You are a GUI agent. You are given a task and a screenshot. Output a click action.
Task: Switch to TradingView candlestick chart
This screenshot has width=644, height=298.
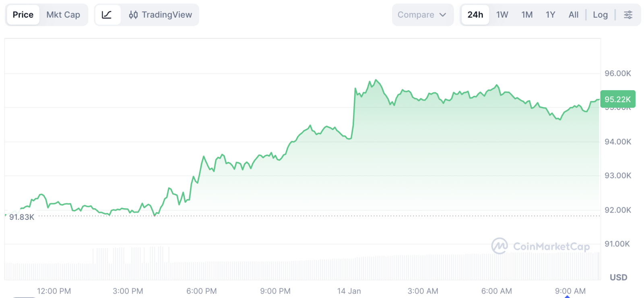click(160, 15)
